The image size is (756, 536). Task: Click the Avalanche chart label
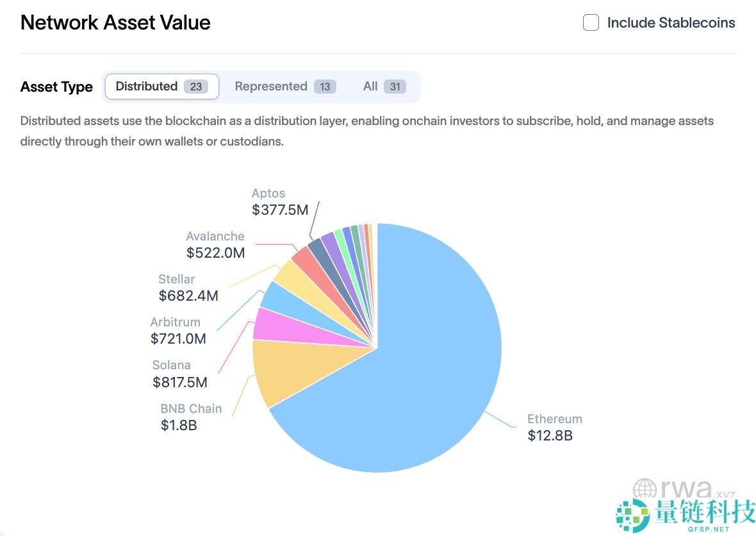(215, 237)
